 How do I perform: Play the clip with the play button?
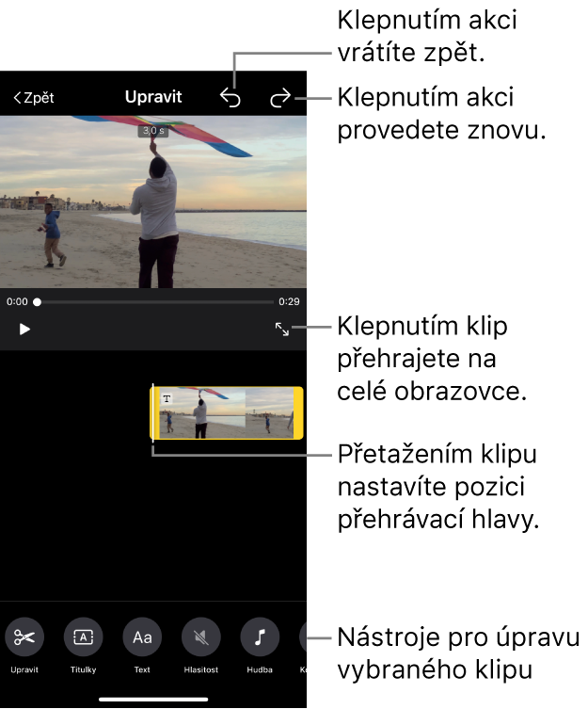[24, 330]
